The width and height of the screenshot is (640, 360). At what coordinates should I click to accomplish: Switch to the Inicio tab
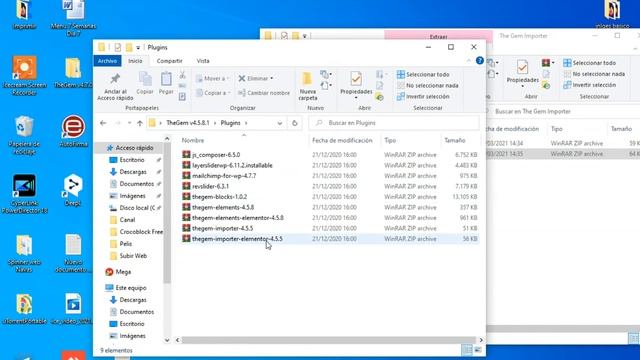click(135, 60)
